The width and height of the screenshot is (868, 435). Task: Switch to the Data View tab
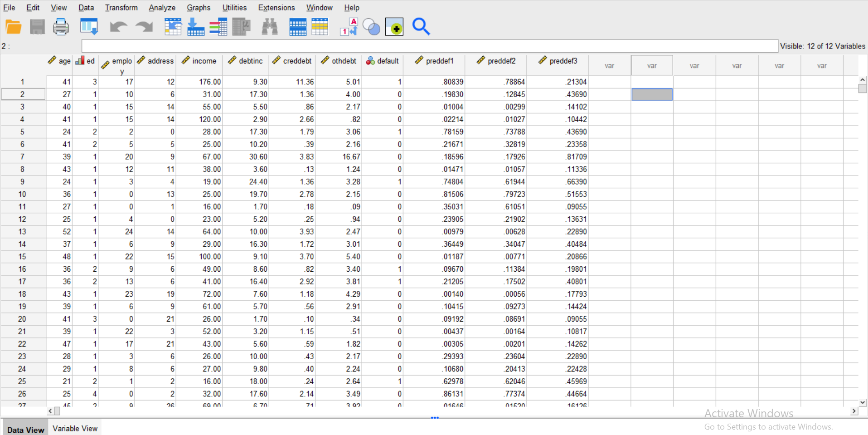point(26,429)
